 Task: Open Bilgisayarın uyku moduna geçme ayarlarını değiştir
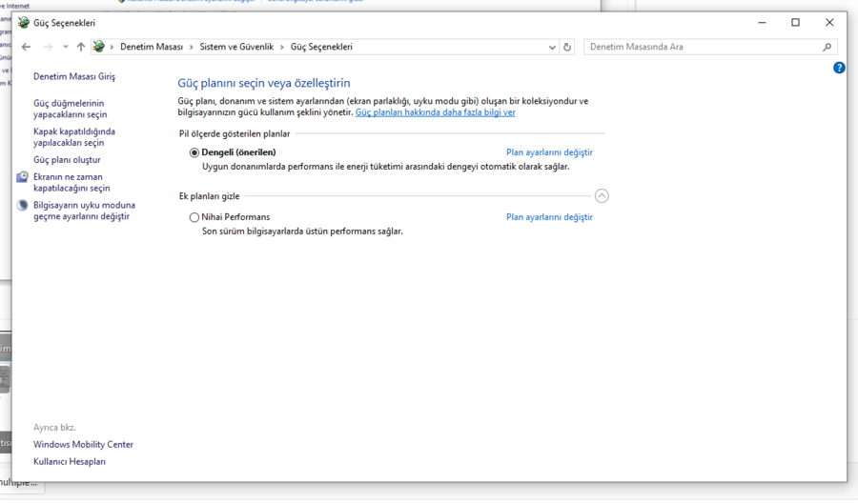point(84,211)
